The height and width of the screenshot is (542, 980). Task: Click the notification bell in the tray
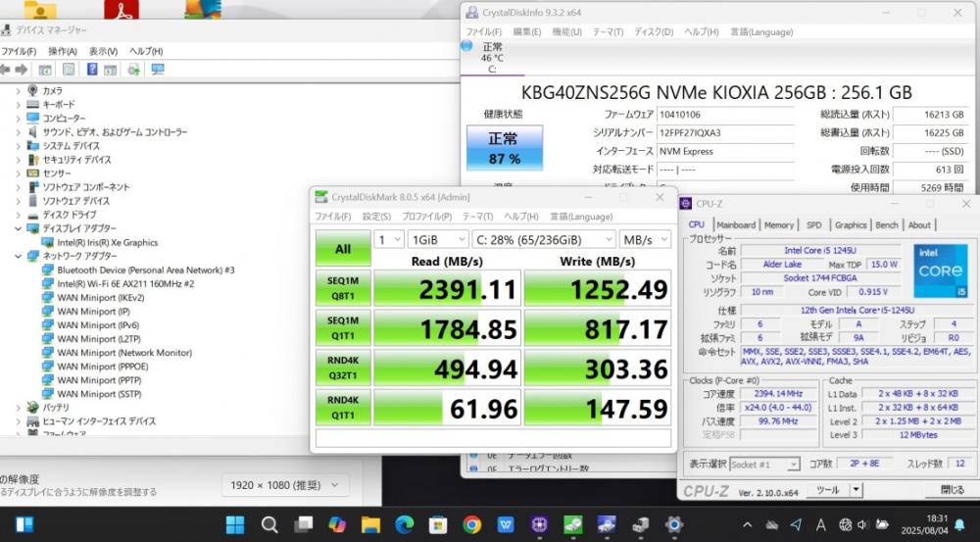[960, 525]
